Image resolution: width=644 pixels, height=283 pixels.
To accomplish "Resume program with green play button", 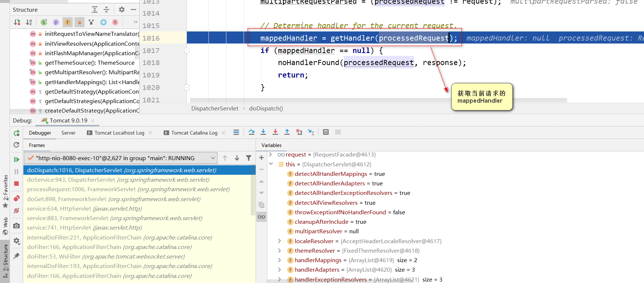I will [x=16, y=159].
